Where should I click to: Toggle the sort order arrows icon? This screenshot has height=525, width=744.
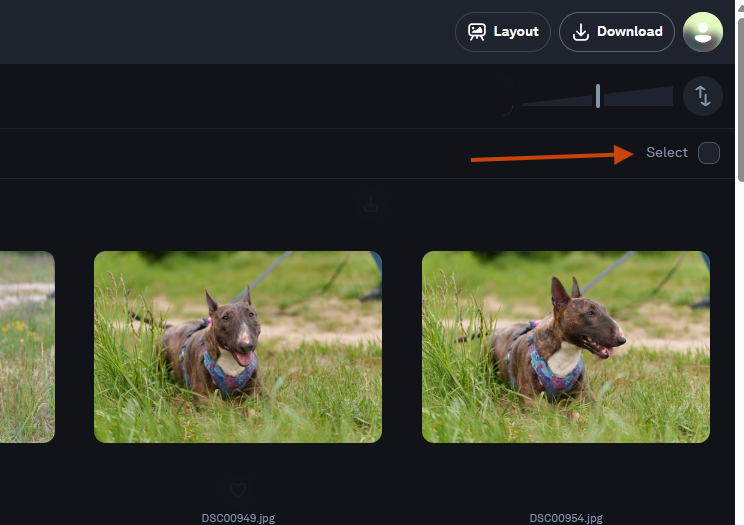tap(703, 96)
